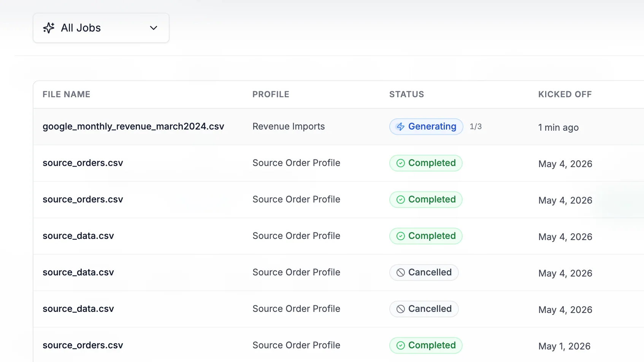Sort by KICKED OFF column header
Screen dimensions: 644x362
click(x=565, y=94)
